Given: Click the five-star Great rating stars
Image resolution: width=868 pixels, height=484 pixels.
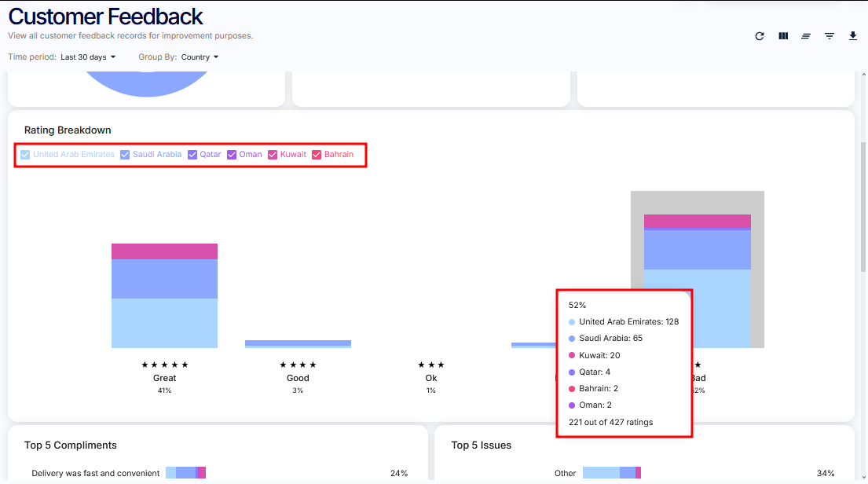Looking at the screenshot, I should coord(165,365).
